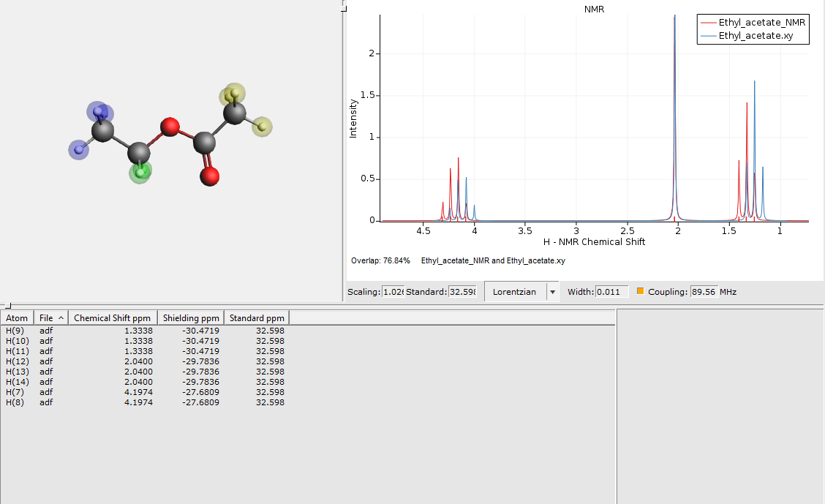
Task: Click the File column sort arrow
Action: pos(61,317)
